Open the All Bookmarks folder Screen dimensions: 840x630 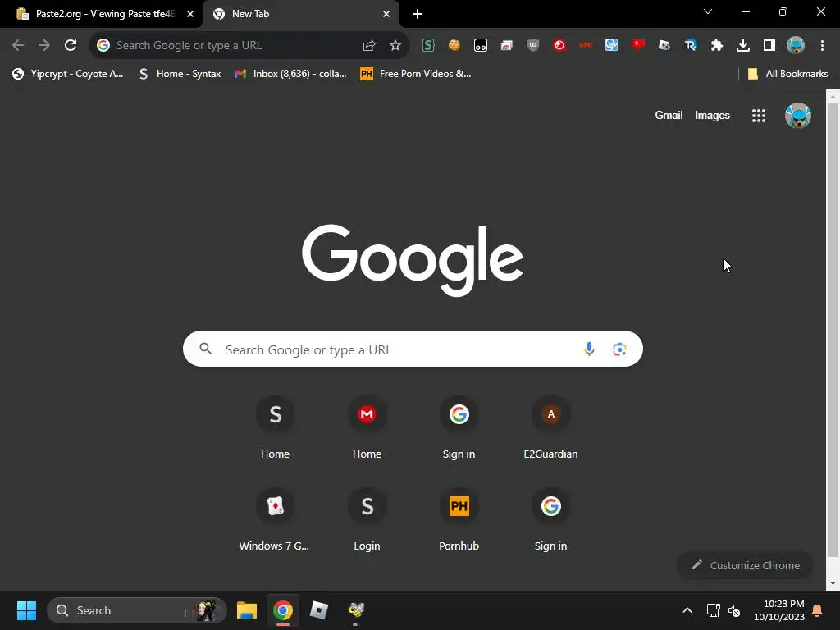click(788, 74)
